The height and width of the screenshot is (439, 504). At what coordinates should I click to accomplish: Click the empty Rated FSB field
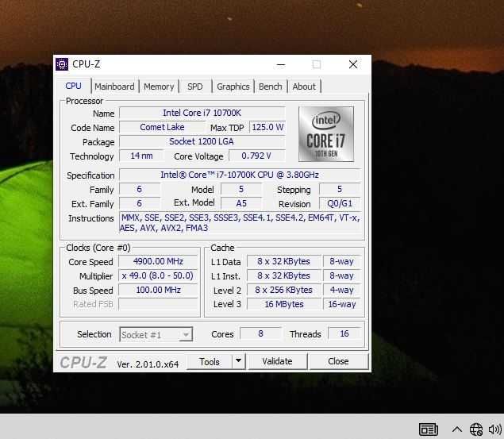(x=158, y=304)
